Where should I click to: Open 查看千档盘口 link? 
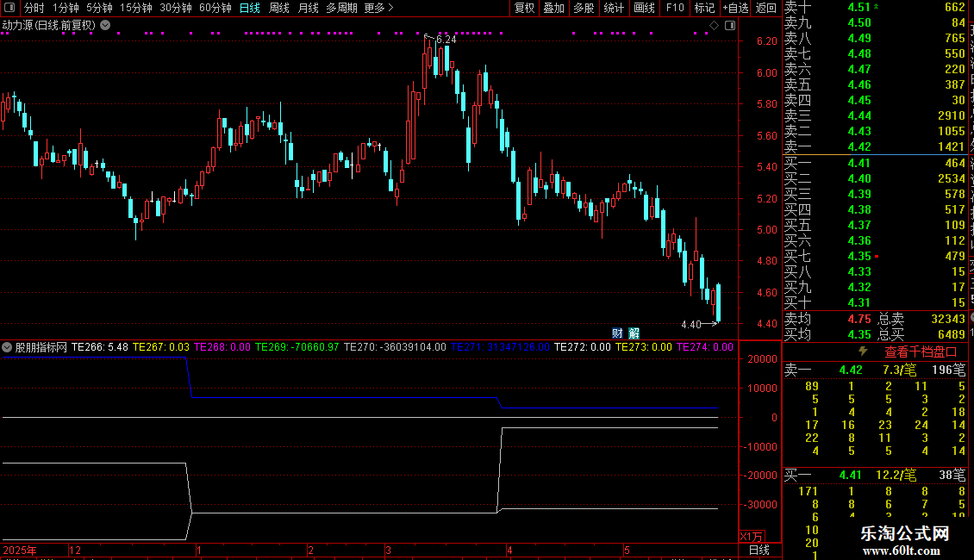[921, 352]
